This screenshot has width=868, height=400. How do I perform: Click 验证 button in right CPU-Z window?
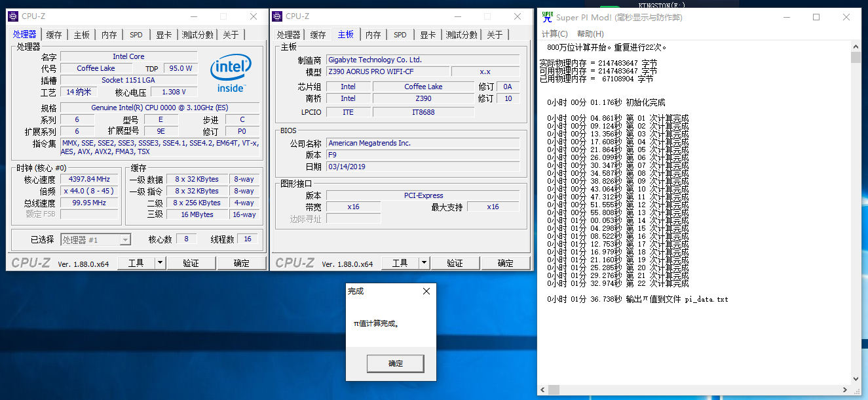455,263
